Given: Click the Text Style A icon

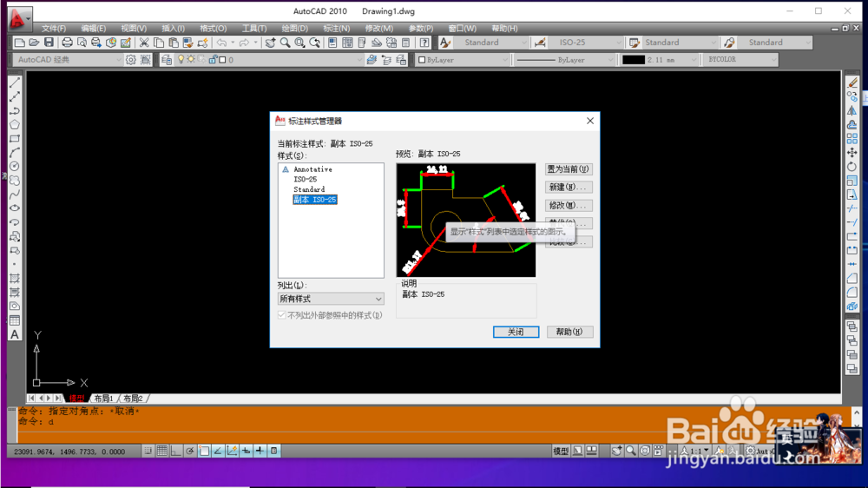Looking at the screenshot, I should [x=445, y=43].
